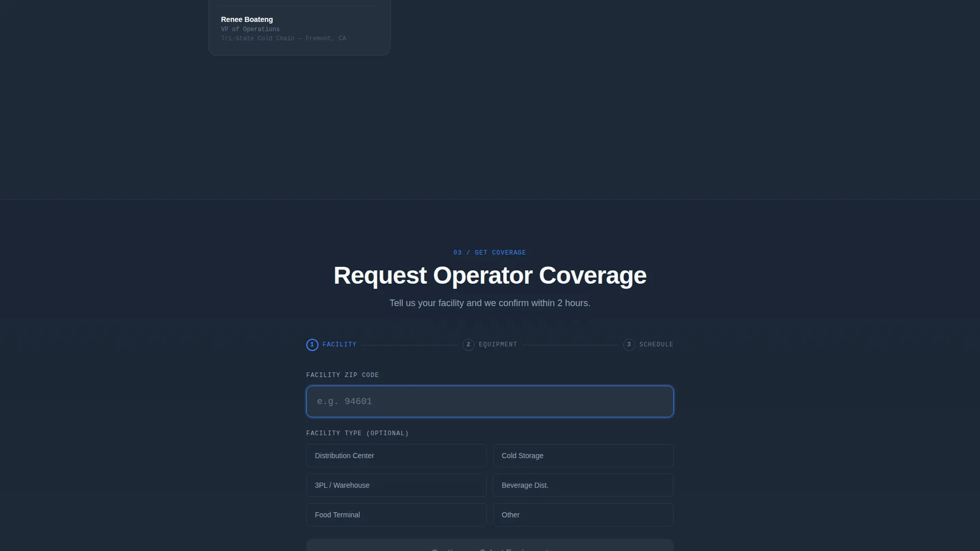Go to step 1 Facility
980x551 pixels.
click(332, 345)
